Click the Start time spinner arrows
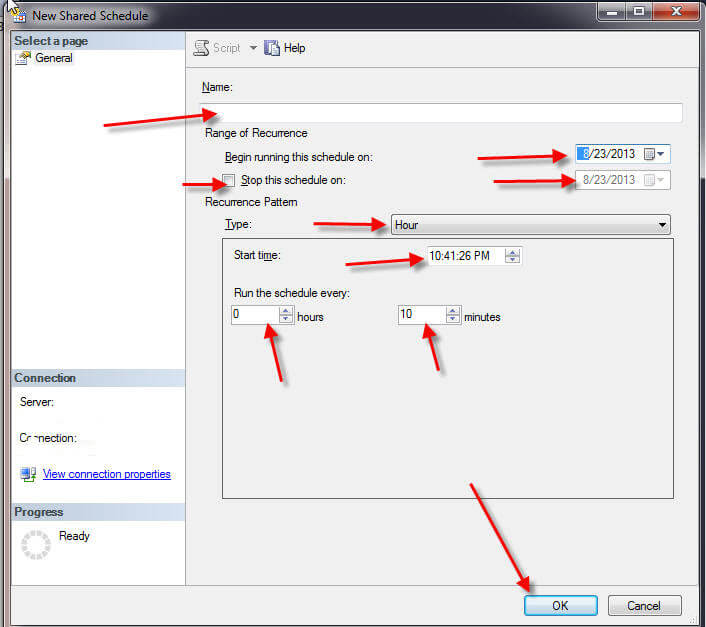 coord(512,256)
